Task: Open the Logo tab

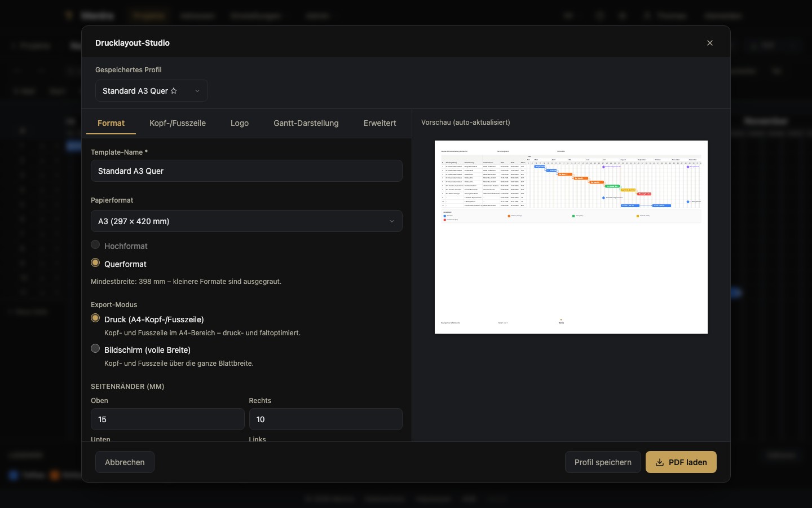Action: point(240,123)
